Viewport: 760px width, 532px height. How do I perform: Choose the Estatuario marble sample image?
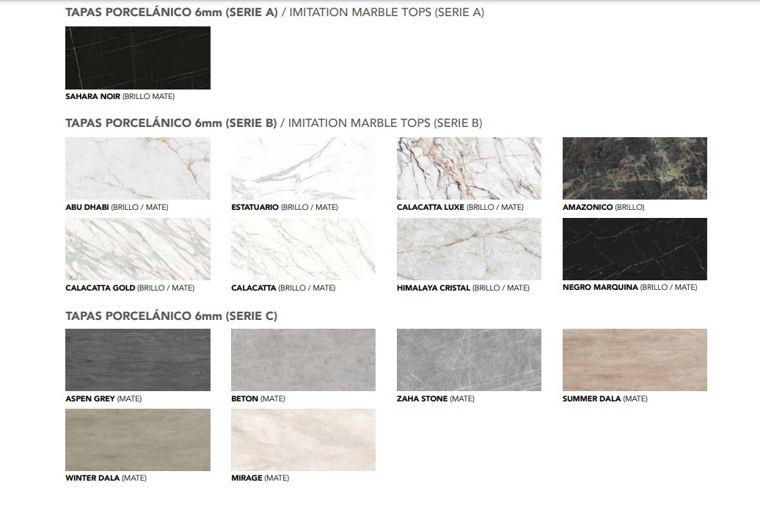coord(303,168)
